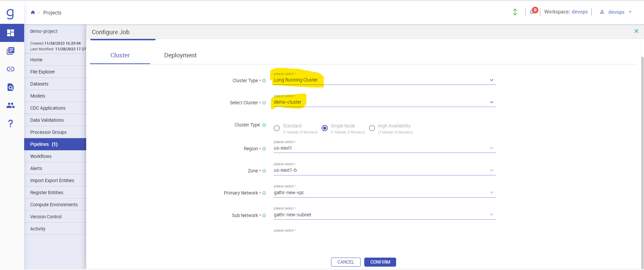Open help question mark icon

(11, 123)
